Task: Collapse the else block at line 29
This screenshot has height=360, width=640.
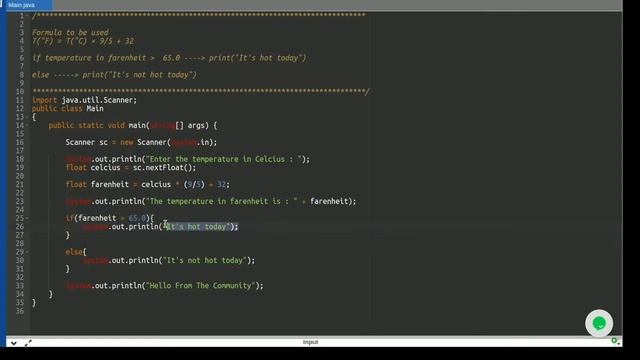Action: (x=27, y=252)
